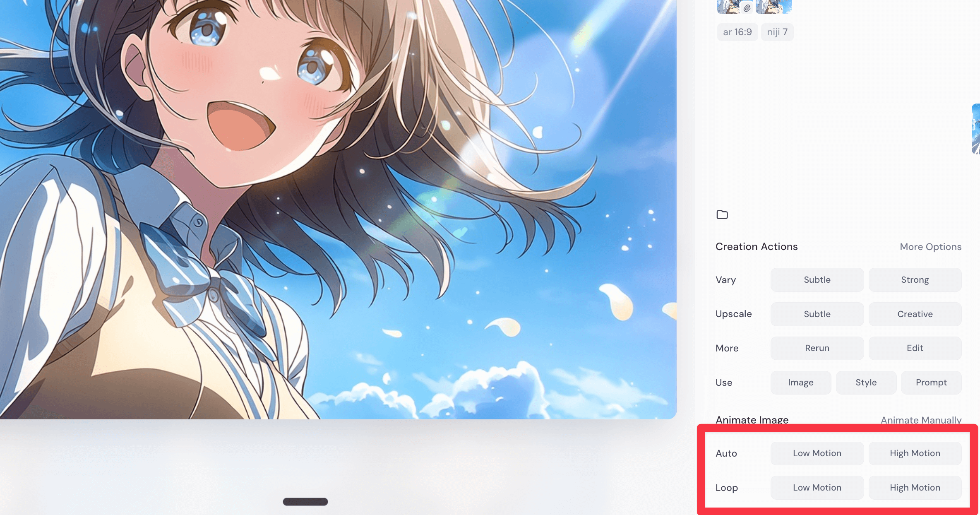Run Creative upscale on the image

pyautogui.click(x=915, y=314)
